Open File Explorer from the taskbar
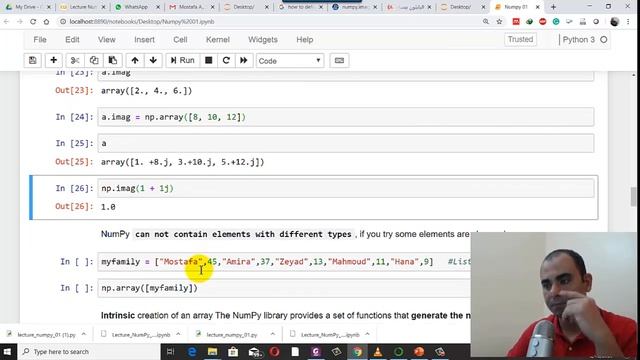Viewport: 640px width, 360px height. pyautogui.click(x=212, y=351)
